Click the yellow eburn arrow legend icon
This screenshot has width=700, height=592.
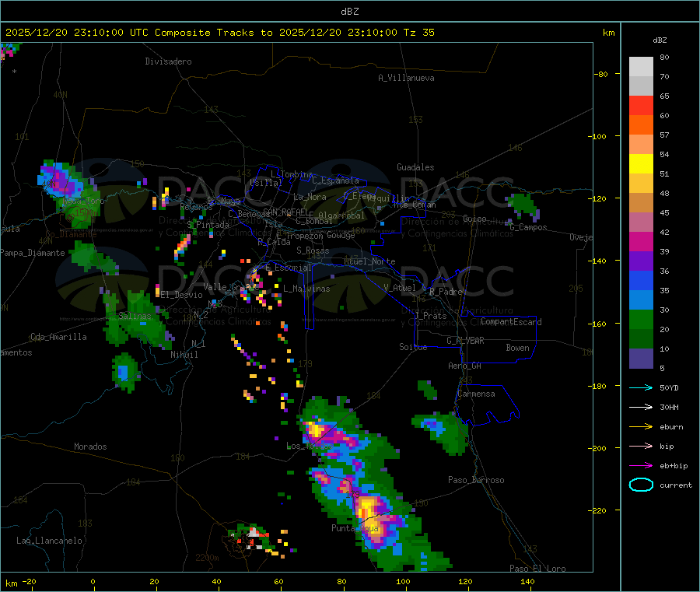[x=641, y=427]
